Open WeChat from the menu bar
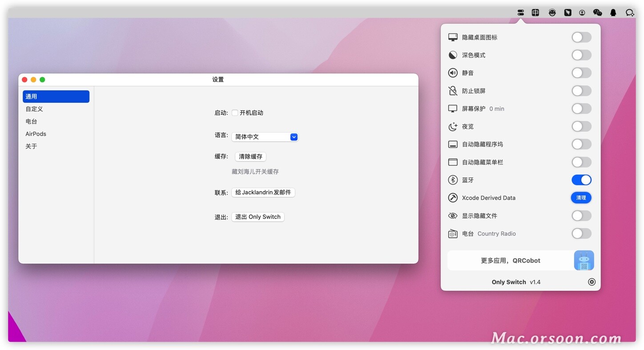Viewport: 644px width, 350px height. click(x=598, y=12)
